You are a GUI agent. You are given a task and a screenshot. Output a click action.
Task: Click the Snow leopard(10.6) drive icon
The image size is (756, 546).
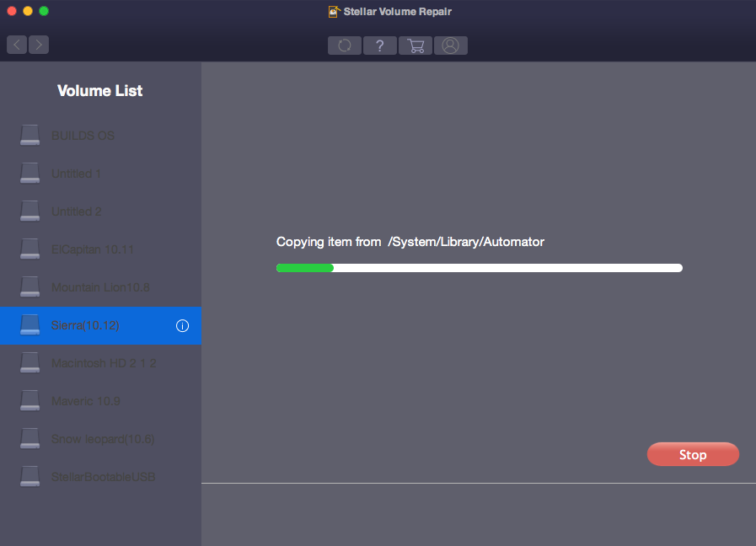click(29, 438)
